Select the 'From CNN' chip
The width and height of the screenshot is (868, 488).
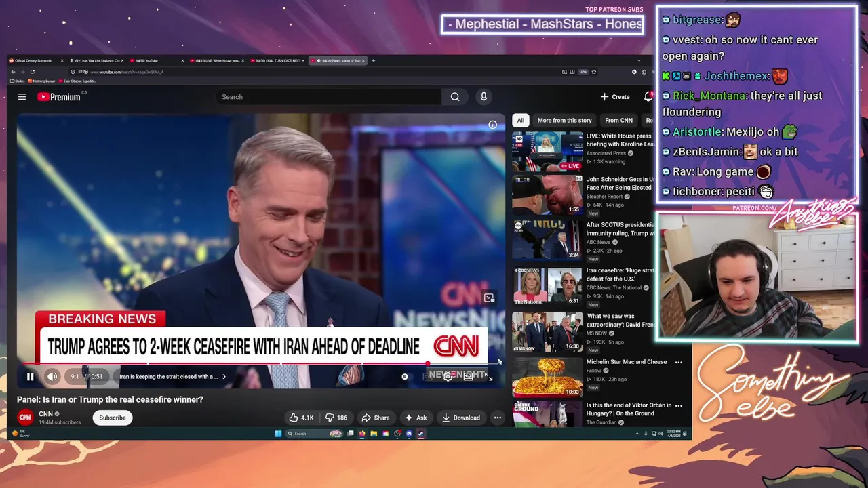pos(618,120)
